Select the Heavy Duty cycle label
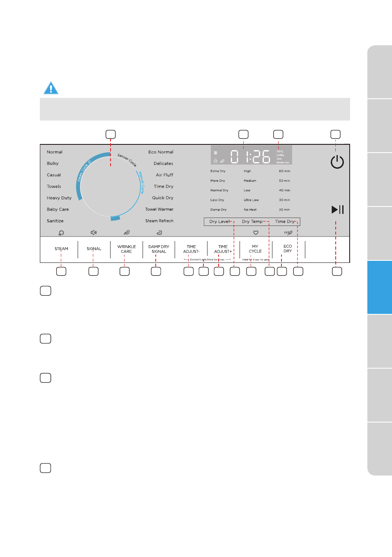 point(59,198)
